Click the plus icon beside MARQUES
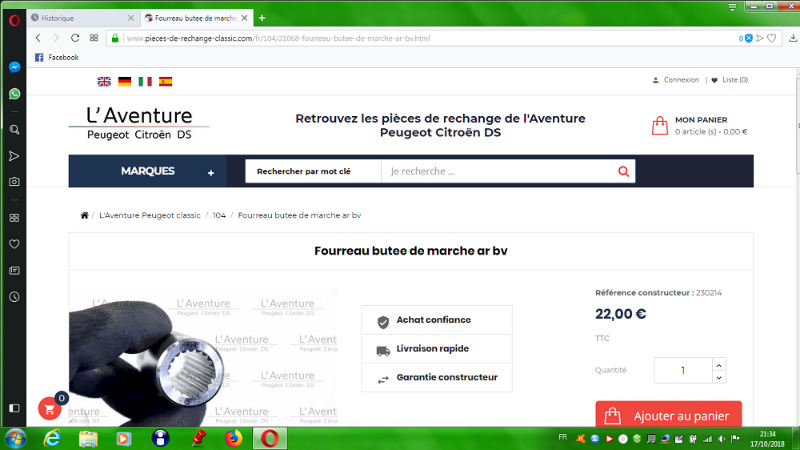 (x=211, y=173)
